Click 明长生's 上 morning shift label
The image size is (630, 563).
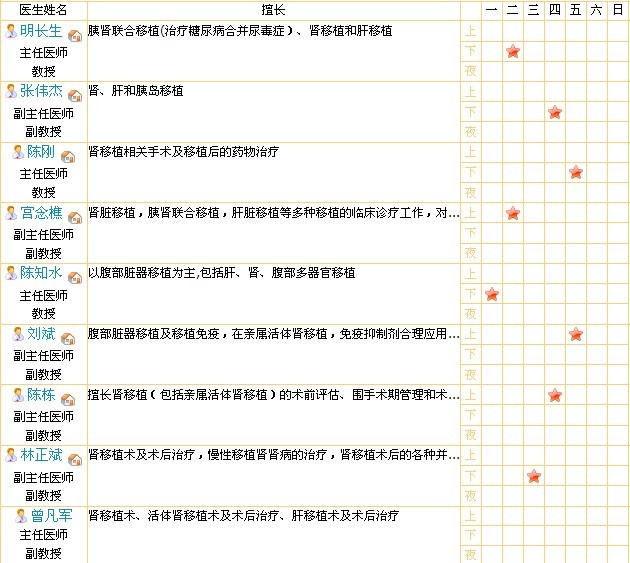click(470, 31)
